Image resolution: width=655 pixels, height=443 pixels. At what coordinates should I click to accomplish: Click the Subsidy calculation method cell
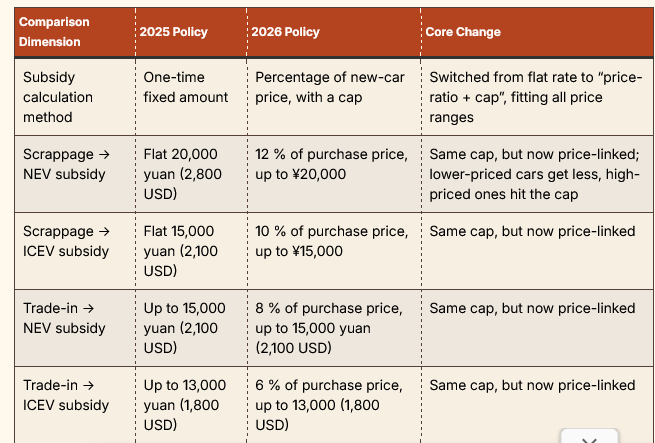click(58, 97)
